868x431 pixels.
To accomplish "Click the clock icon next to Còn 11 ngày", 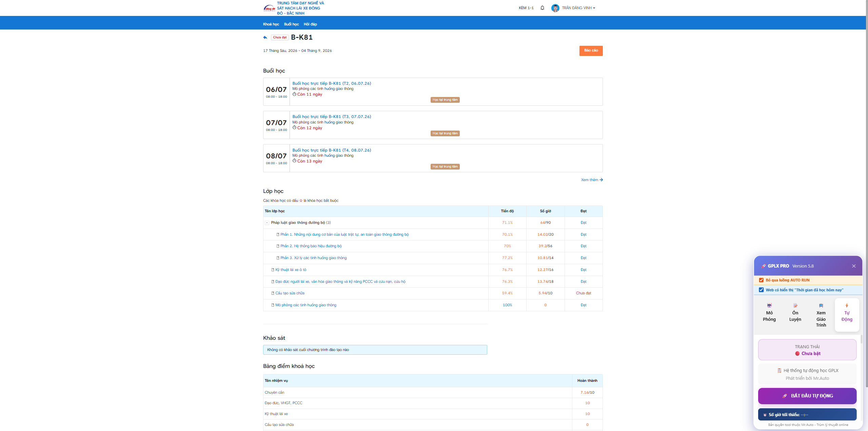I will [x=294, y=94].
